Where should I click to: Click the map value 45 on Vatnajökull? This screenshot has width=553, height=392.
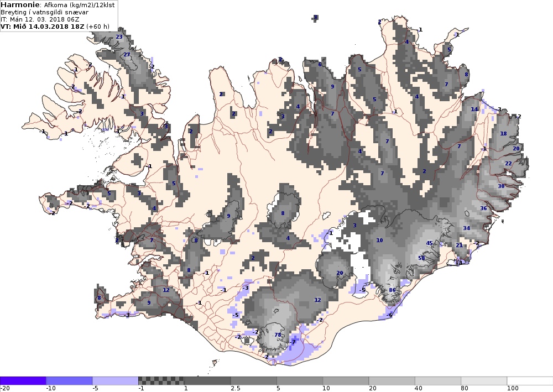(x=429, y=243)
